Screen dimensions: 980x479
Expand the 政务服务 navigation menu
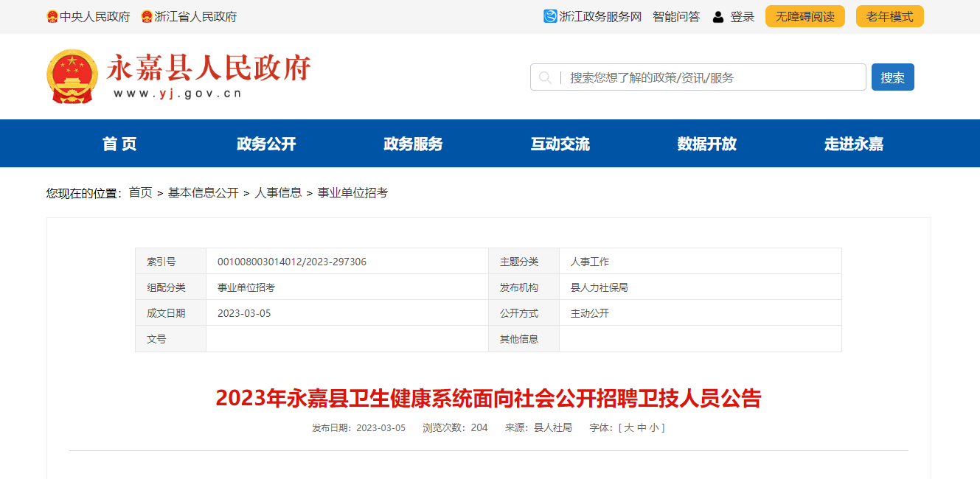coord(413,144)
